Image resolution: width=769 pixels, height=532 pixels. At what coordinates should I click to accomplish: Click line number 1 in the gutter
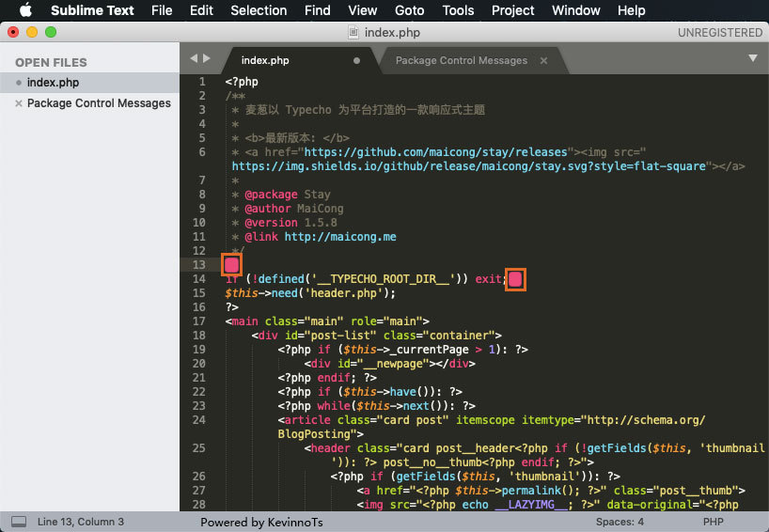click(202, 82)
